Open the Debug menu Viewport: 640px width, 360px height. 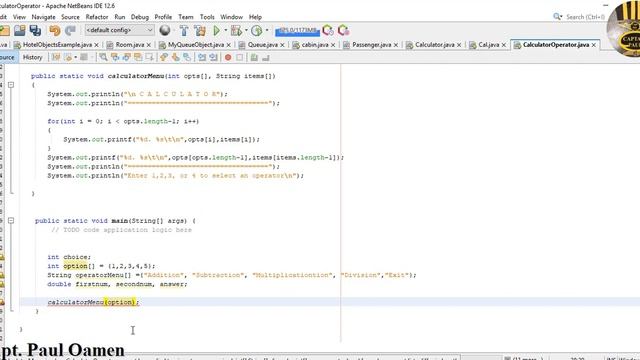(140, 17)
